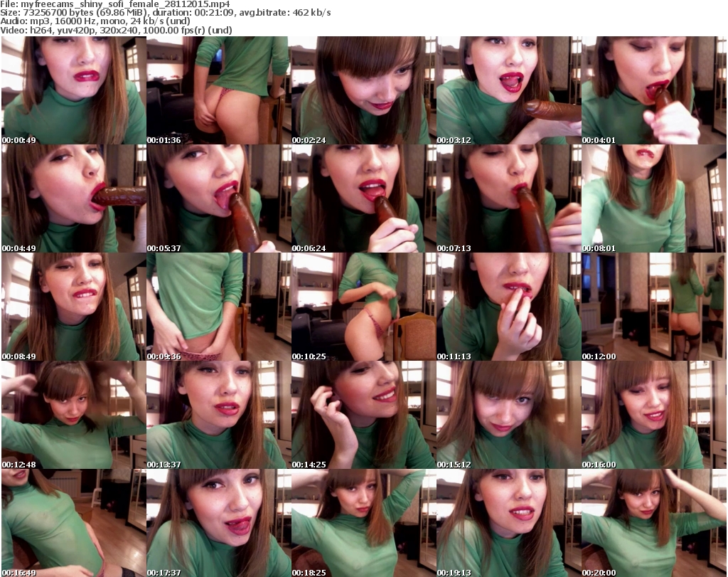Screen dimensions: 728x577
Task: Select the thumbnail stamped 00:07:13
Action: click(x=509, y=198)
